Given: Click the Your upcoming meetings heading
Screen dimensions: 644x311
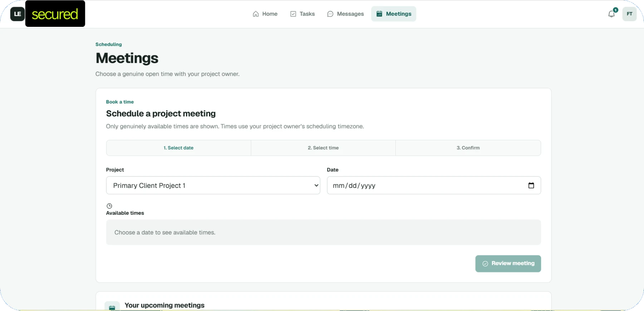Looking at the screenshot, I should [x=165, y=305].
